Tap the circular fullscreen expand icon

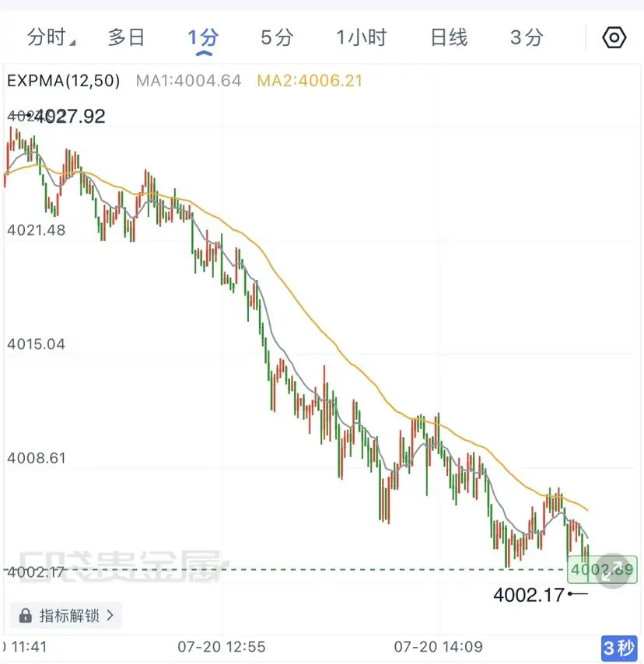coord(614,571)
